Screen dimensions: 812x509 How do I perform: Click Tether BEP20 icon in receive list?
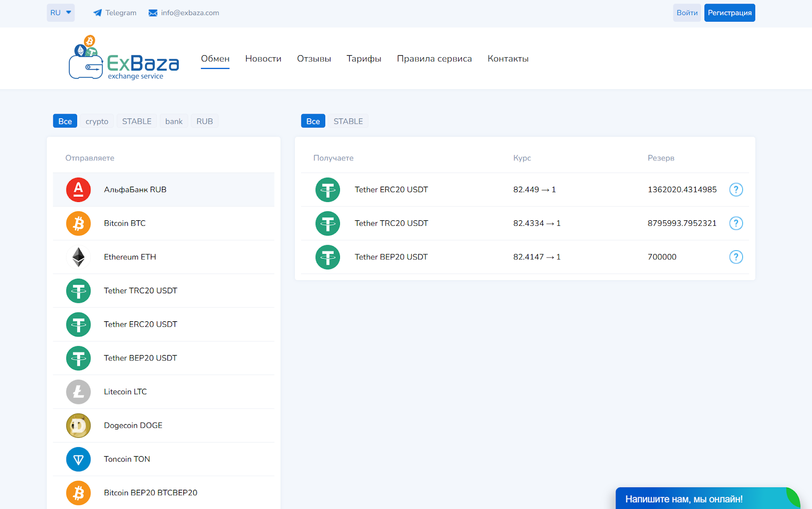(328, 257)
